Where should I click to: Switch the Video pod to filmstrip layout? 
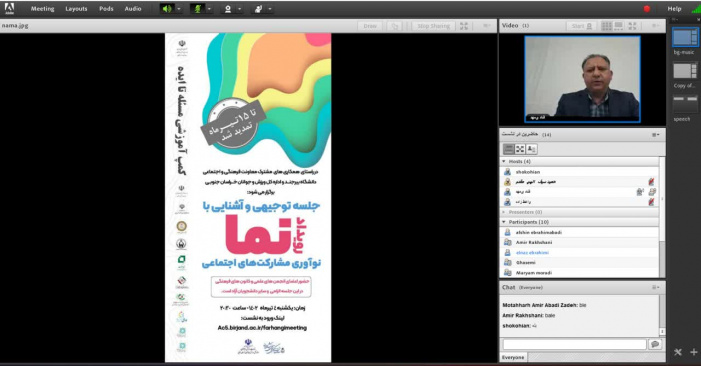coord(619,26)
